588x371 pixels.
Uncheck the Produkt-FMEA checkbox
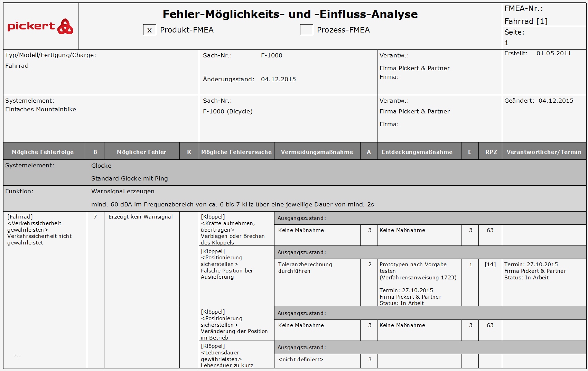coord(149,30)
